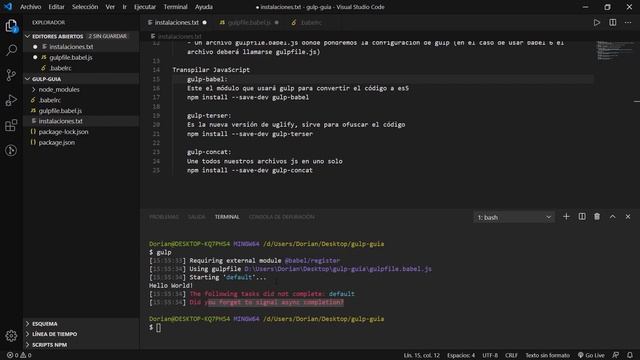Open the Explorer view in activity bar
Screen dimensions: 640x360
click(x=11, y=26)
